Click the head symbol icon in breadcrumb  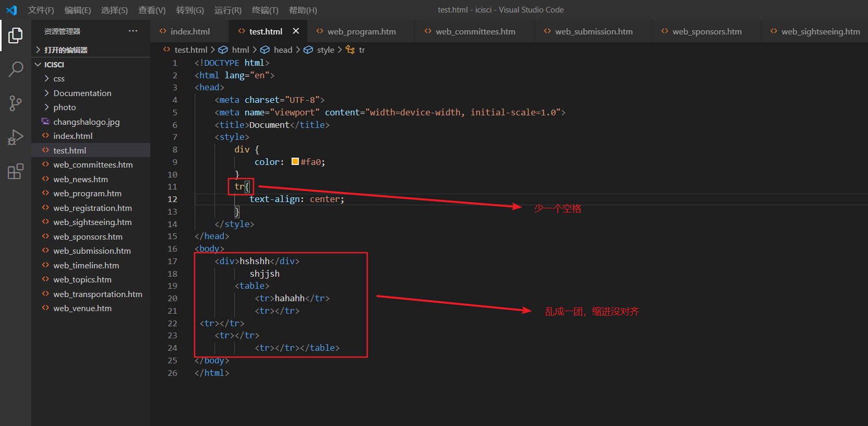click(x=265, y=50)
